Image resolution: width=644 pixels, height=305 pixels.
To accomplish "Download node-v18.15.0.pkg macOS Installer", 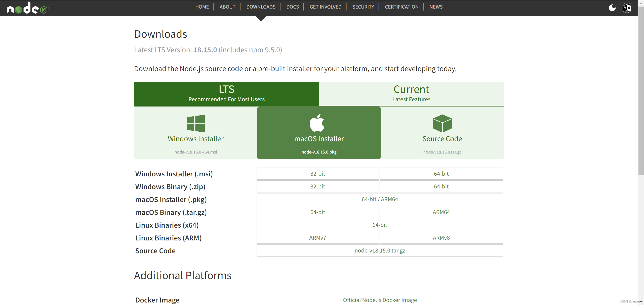I will 319,133.
